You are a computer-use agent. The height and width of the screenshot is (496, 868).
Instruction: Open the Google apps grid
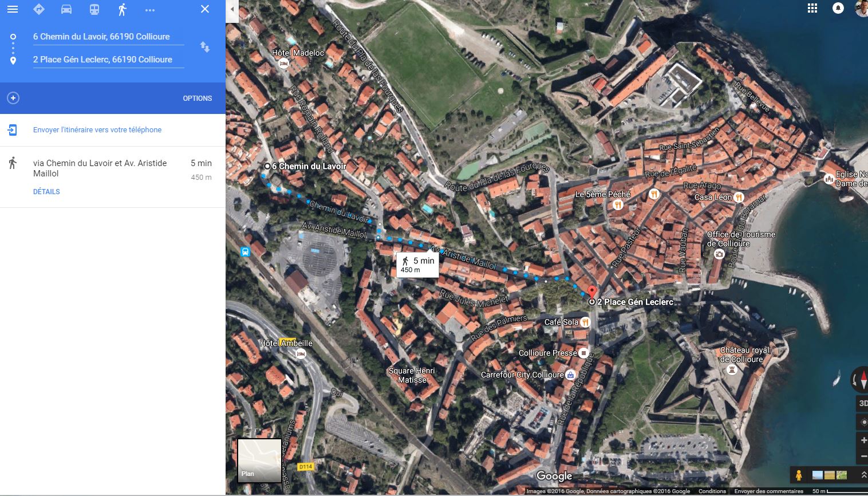(812, 9)
